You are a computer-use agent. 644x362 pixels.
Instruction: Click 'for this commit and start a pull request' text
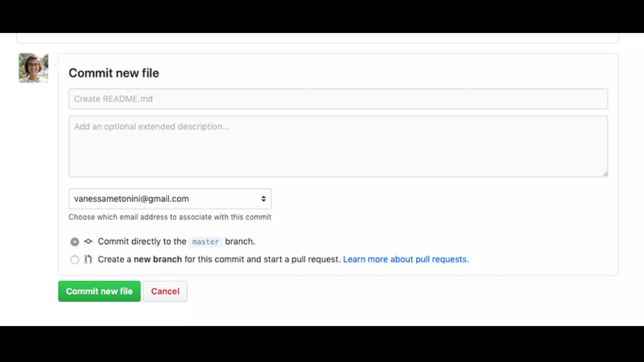pyautogui.click(x=262, y=259)
